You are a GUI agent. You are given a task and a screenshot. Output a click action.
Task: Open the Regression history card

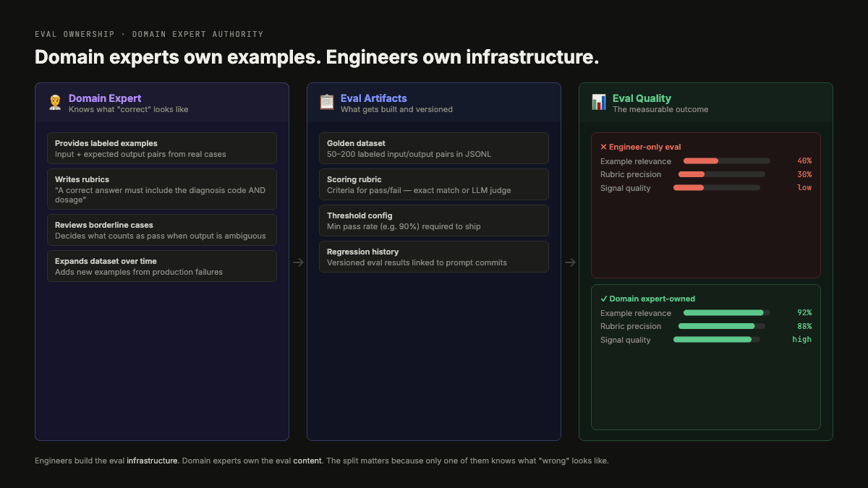434,257
